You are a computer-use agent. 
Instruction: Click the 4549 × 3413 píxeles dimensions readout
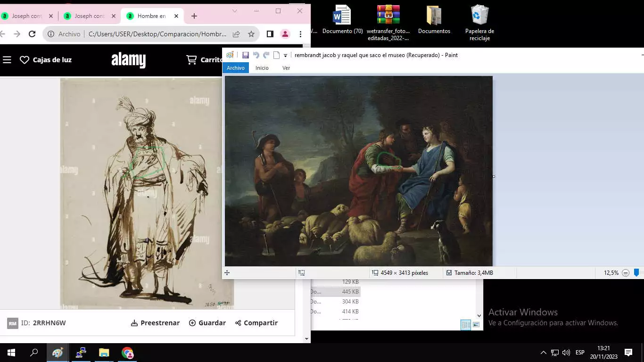(x=405, y=273)
